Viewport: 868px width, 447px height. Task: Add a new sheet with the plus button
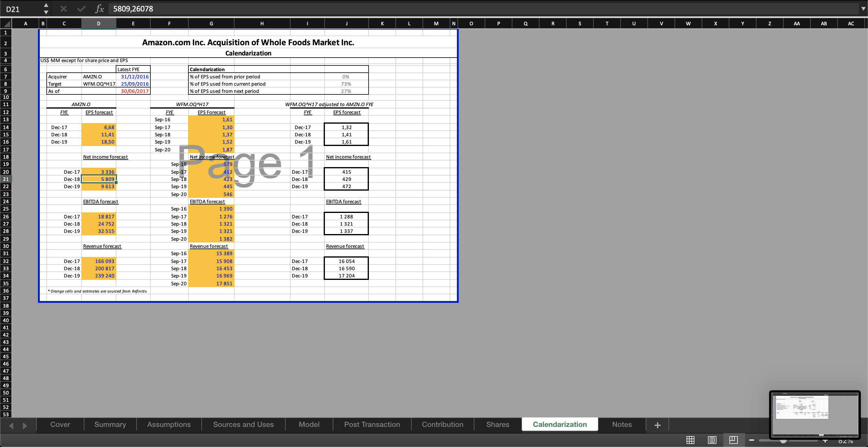pos(657,425)
